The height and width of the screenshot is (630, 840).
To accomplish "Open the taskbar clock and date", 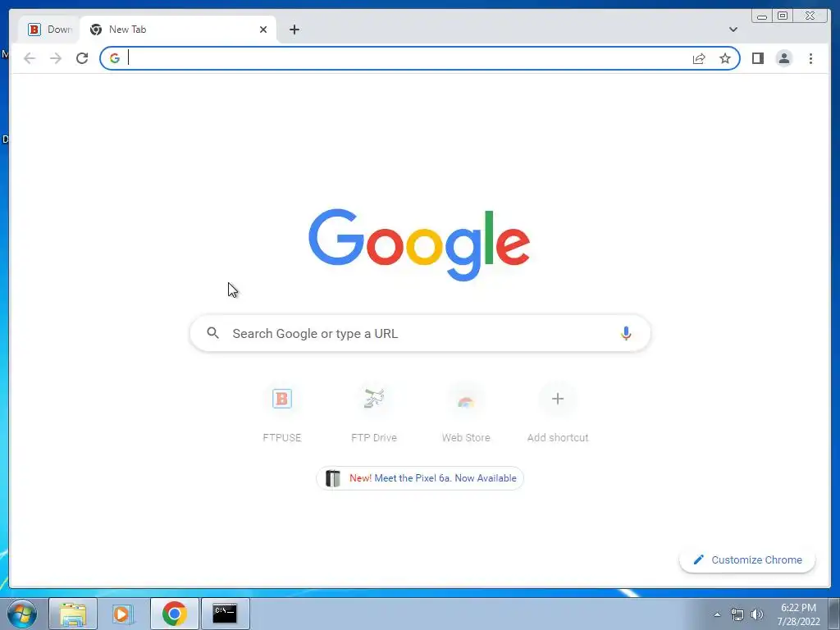I will tap(798, 614).
